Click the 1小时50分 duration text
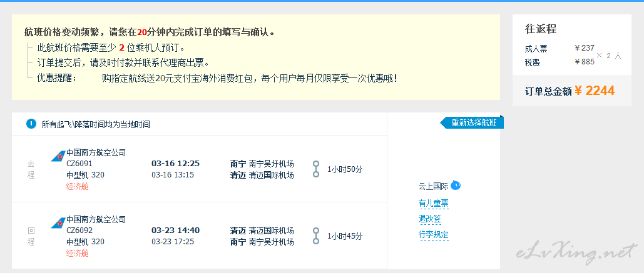This screenshot has height=273, width=644. coord(345,169)
